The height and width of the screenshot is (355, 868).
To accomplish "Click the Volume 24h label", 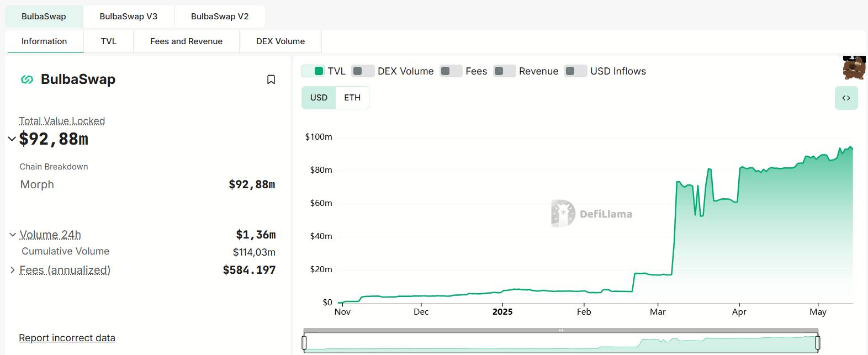I will (x=50, y=235).
